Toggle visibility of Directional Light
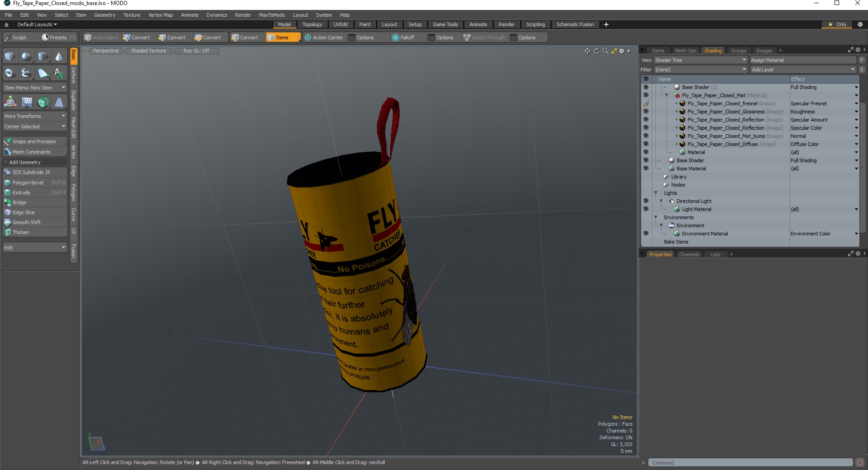Viewport: 868px width, 470px height. pos(646,201)
